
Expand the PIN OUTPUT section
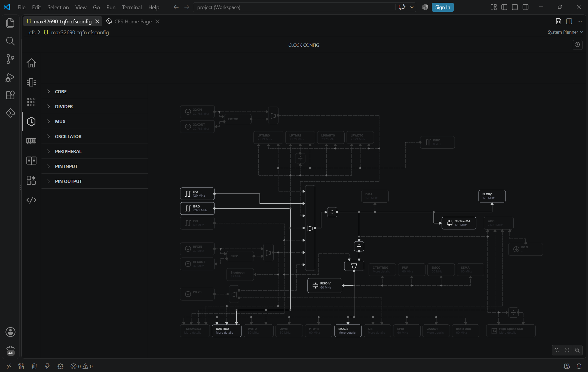(x=95, y=181)
